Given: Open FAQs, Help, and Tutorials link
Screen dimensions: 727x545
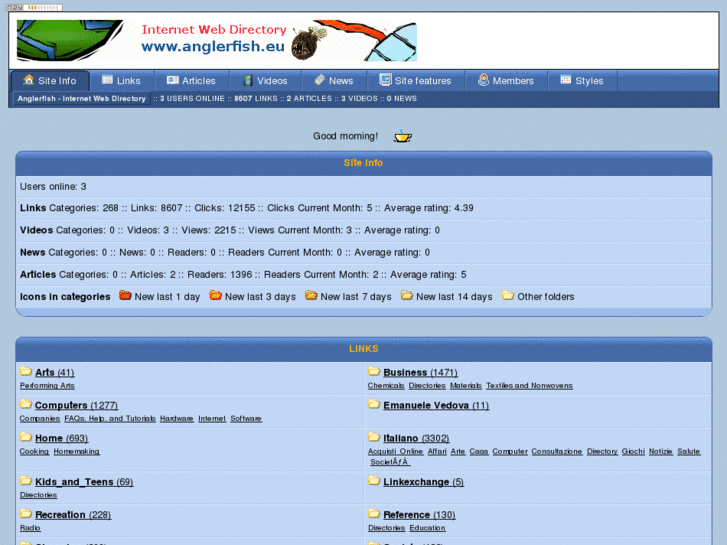Looking at the screenshot, I should click(110, 418).
